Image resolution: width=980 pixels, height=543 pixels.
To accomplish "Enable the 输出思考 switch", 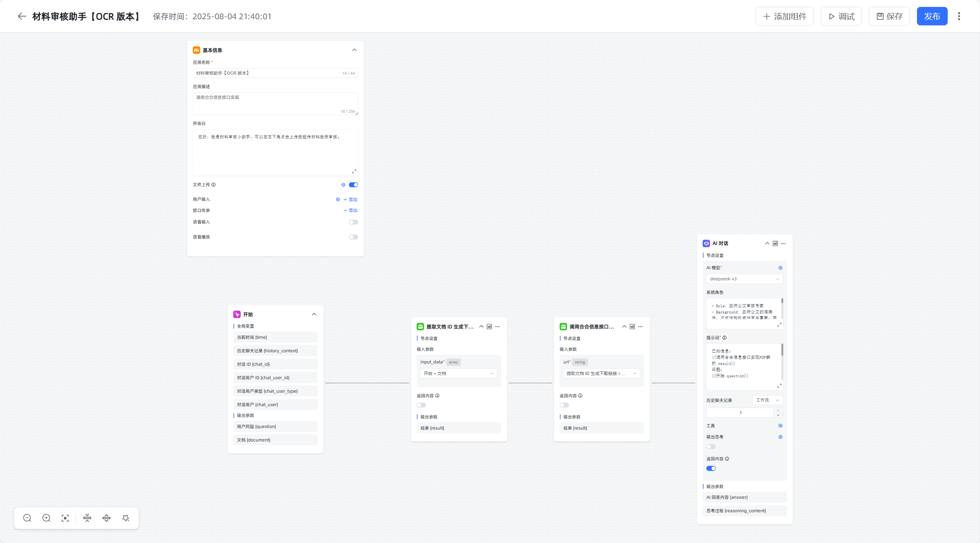I will click(x=711, y=447).
